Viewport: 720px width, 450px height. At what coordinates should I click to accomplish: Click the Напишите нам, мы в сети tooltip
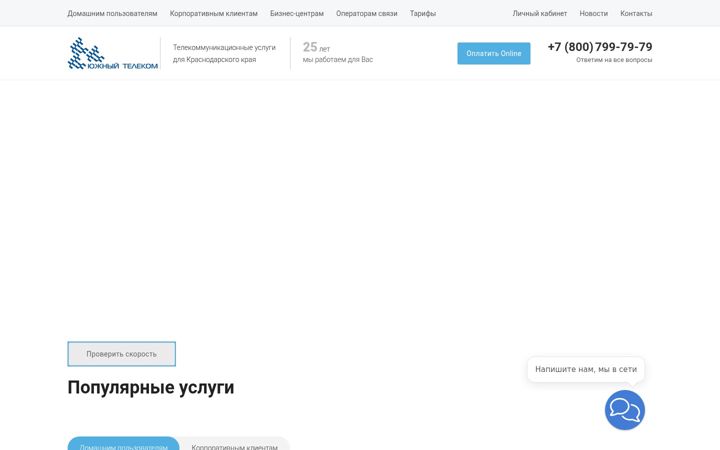(586, 369)
